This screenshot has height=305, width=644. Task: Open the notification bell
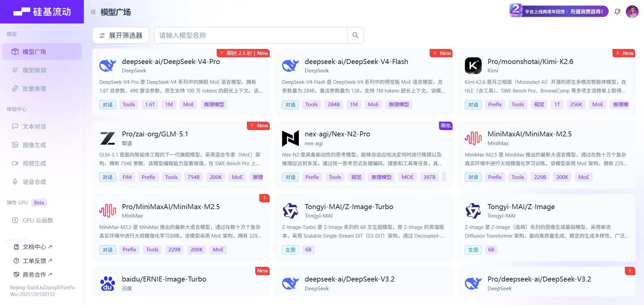point(617,12)
